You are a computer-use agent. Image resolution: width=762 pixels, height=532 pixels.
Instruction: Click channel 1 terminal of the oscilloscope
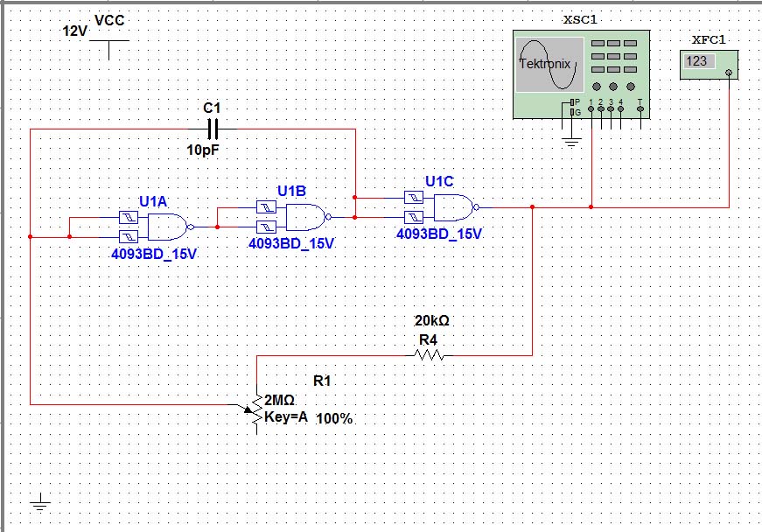591,108
